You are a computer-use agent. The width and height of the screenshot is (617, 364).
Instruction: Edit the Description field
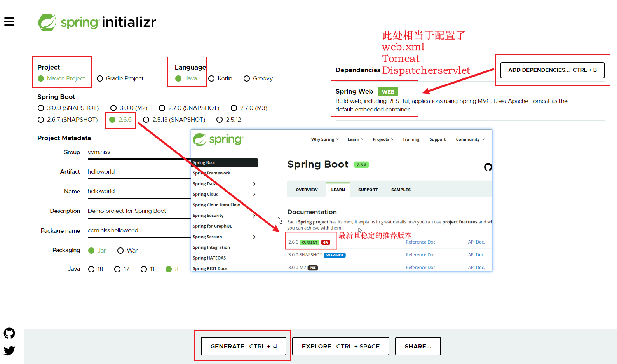139,211
